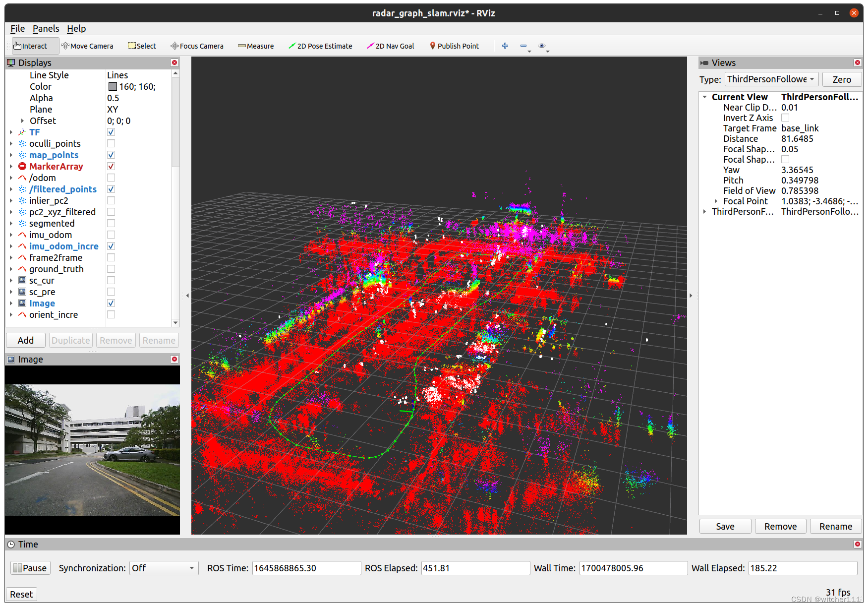
Task: Collapse right panel via splitter arrow
Action: coord(691,296)
